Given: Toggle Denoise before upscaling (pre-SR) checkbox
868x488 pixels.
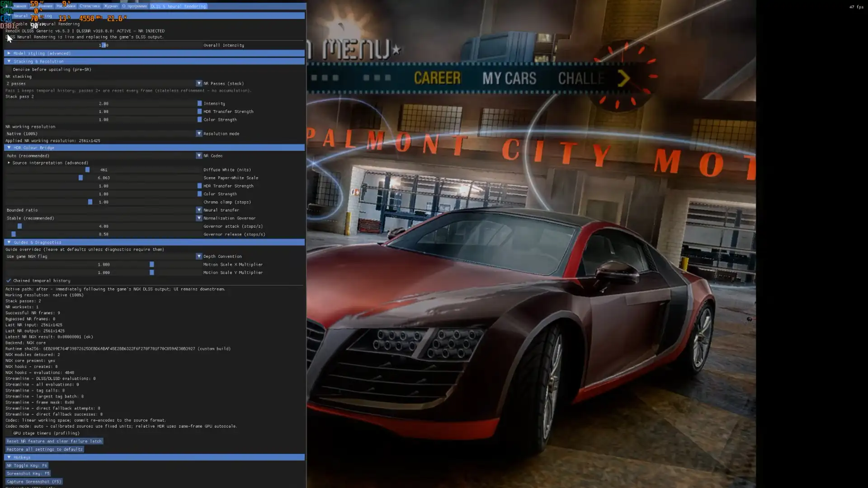Looking at the screenshot, I should pyautogui.click(x=9, y=70).
